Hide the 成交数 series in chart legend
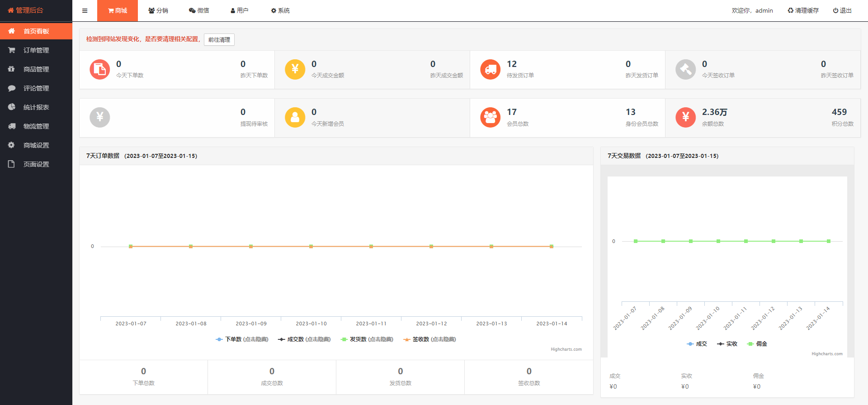The height and width of the screenshot is (405, 868). tap(304, 339)
